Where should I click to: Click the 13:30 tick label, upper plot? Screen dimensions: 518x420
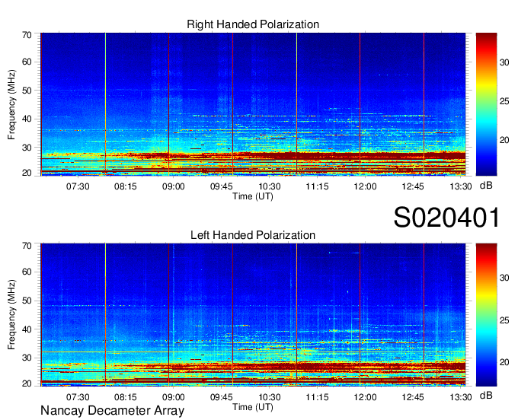(x=461, y=186)
